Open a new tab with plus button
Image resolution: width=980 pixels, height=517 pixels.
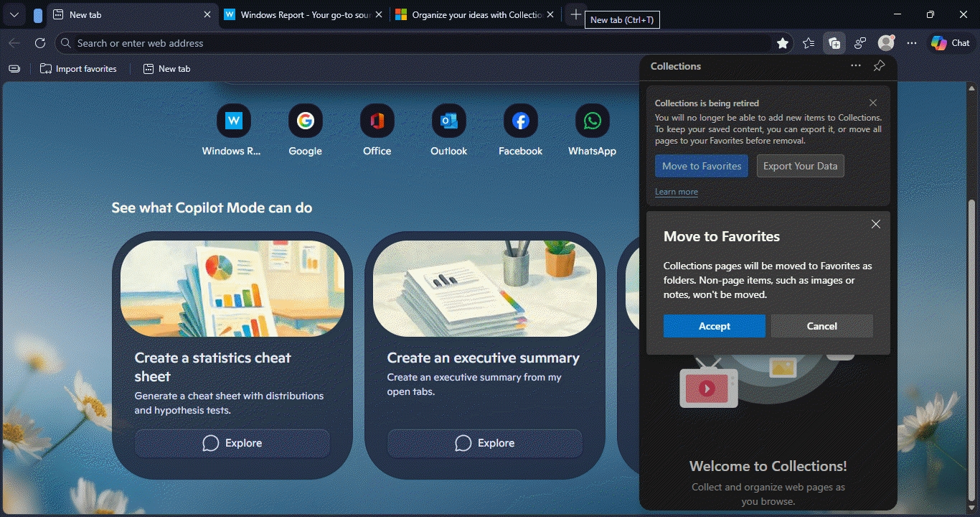tap(575, 14)
